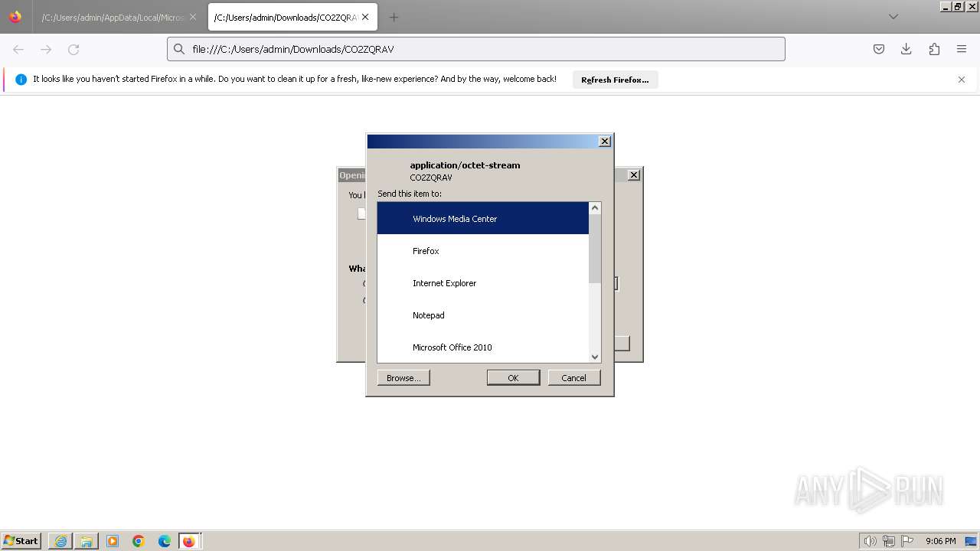The width and height of the screenshot is (980, 551).
Task: Close the application chooser dialog
Action: click(x=604, y=141)
